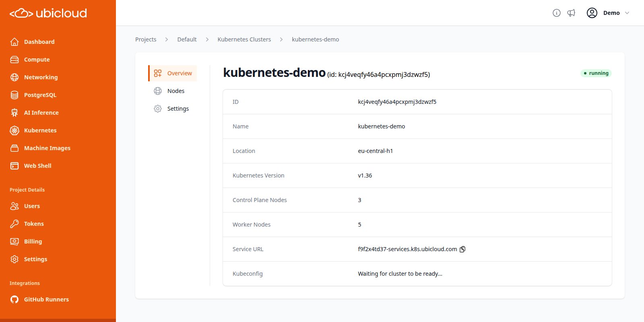Screen dimensions: 644x322
Task: Click the AI Inference chip icon
Action: point(14,113)
